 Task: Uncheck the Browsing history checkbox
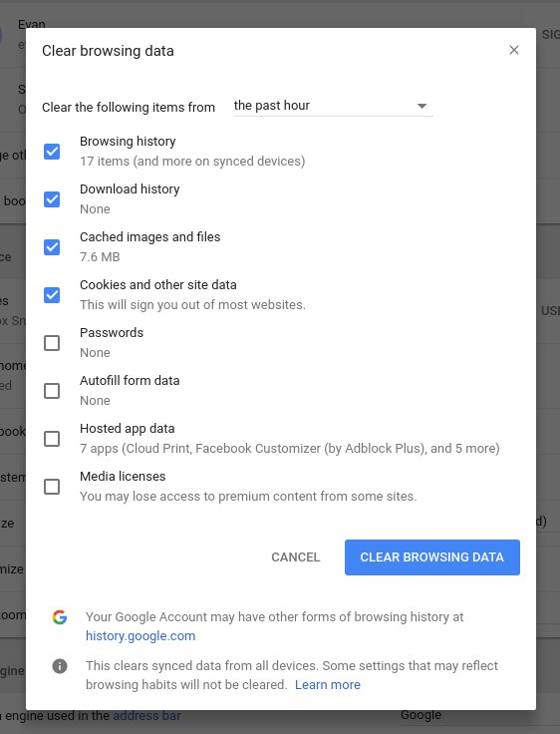(52, 152)
